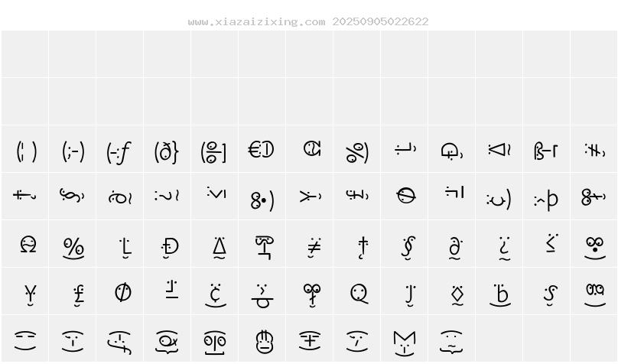Click the letter b with smile glyph
Image resolution: width=618 pixels, height=364 pixels.
500,294
